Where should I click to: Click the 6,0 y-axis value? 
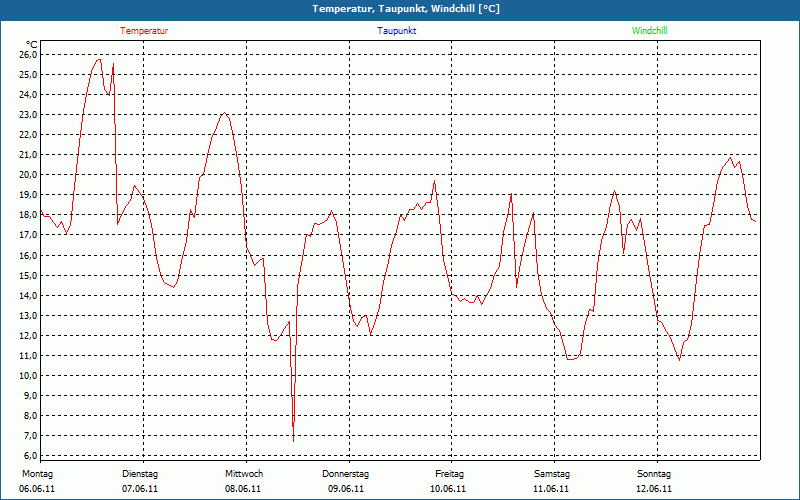point(30,456)
